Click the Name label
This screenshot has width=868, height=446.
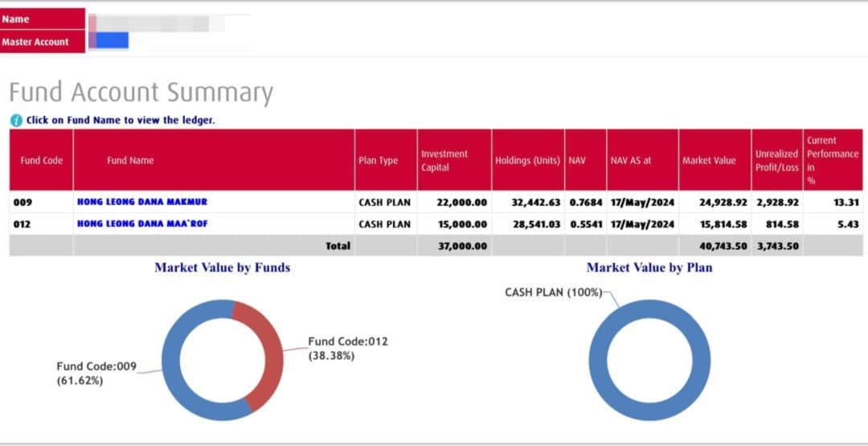(x=15, y=19)
